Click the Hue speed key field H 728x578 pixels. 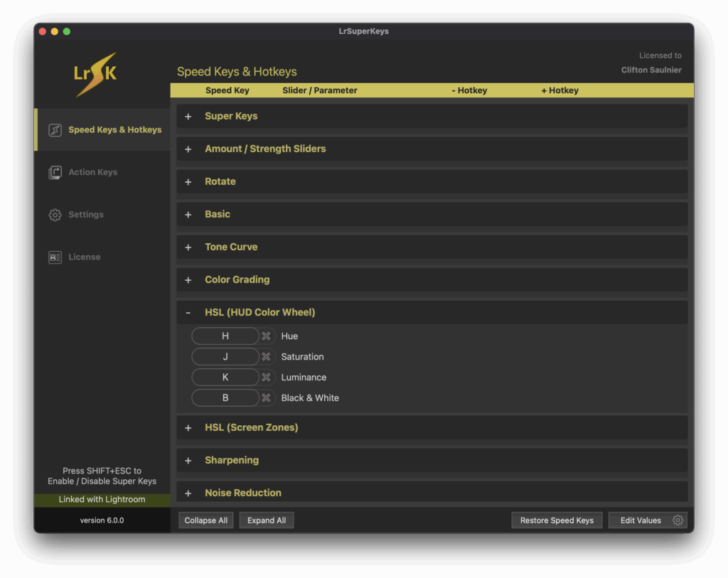[x=225, y=336]
